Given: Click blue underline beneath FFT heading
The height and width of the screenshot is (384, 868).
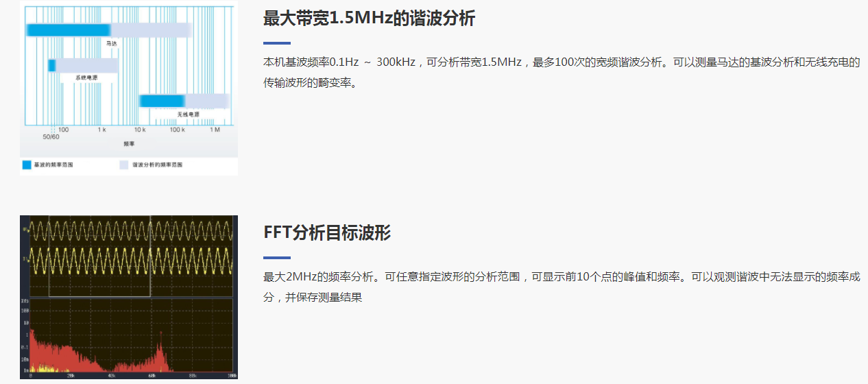Looking at the screenshot, I should 277,257.
